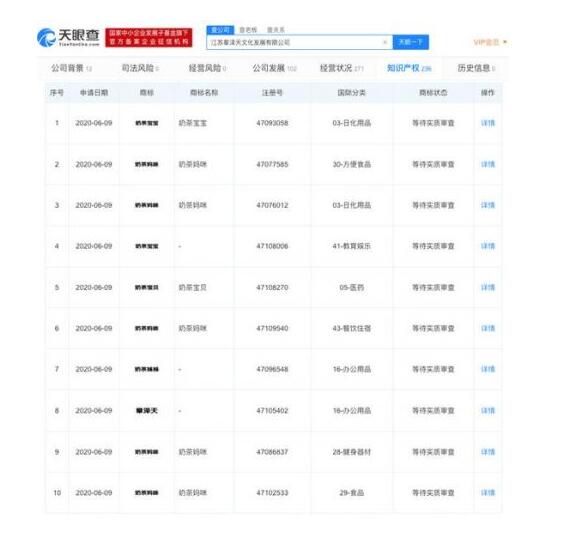Click the 商标状态 column header
Screen dimensions: 577x538
tap(433, 93)
